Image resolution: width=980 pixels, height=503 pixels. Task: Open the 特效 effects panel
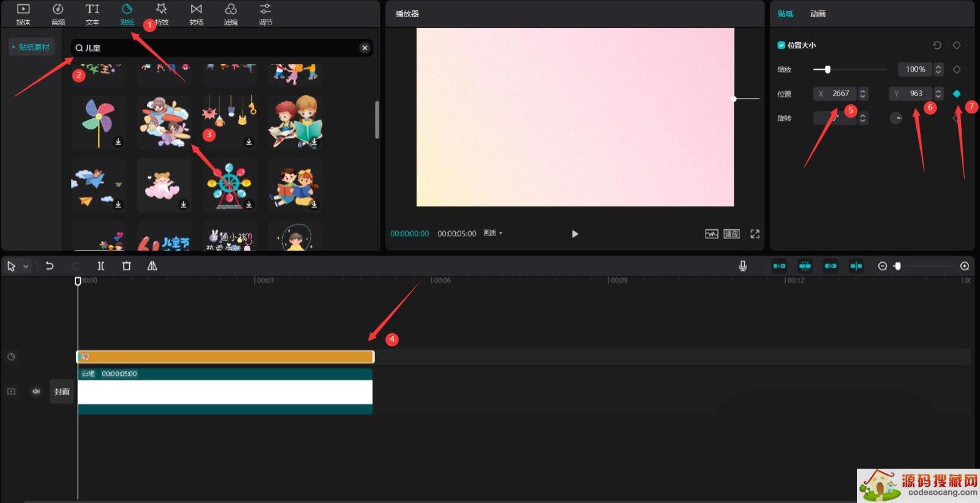point(162,13)
